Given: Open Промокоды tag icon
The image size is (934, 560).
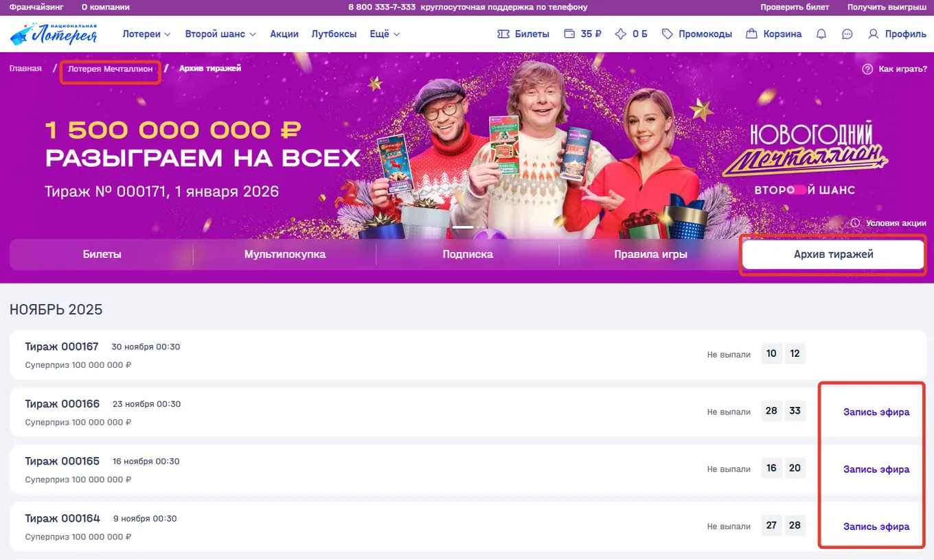Looking at the screenshot, I should coord(668,34).
